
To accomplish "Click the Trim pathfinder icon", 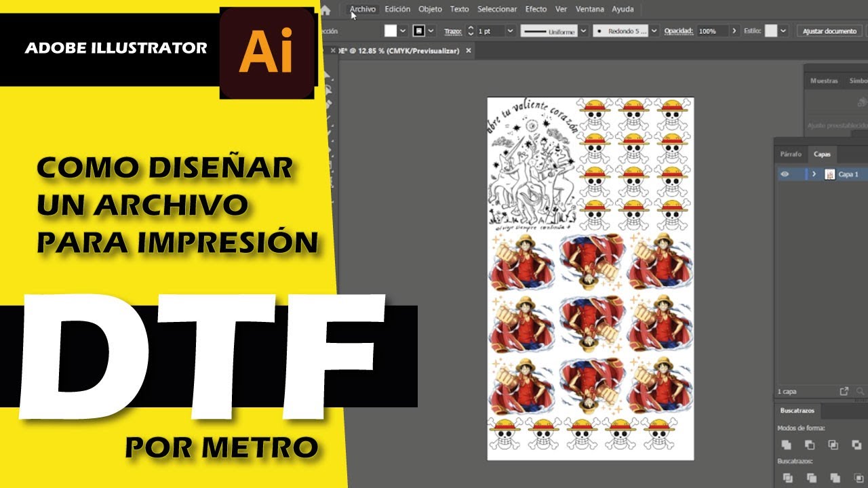I will [811, 478].
